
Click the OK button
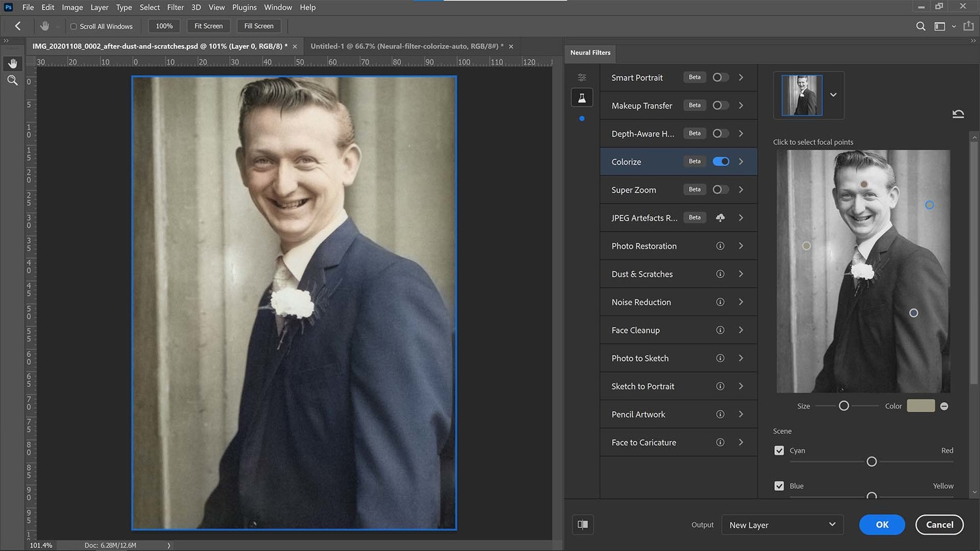[881, 524]
